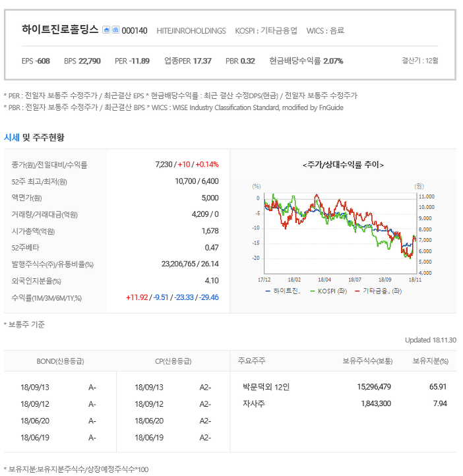This screenshot has height=476, width=463.
Task: Click the blue 하이트진_ legend entry
Action: pos(283,291)
